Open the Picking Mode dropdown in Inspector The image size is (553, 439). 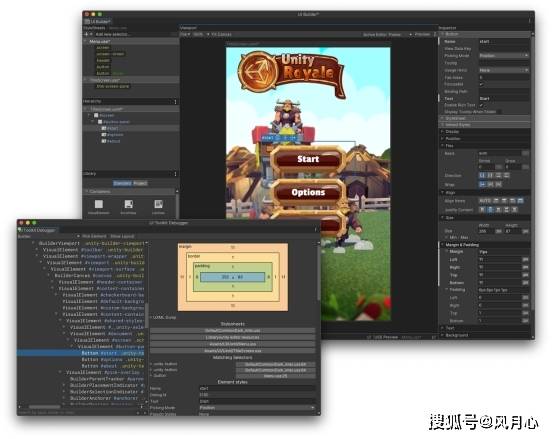click(x=504, y=56)
